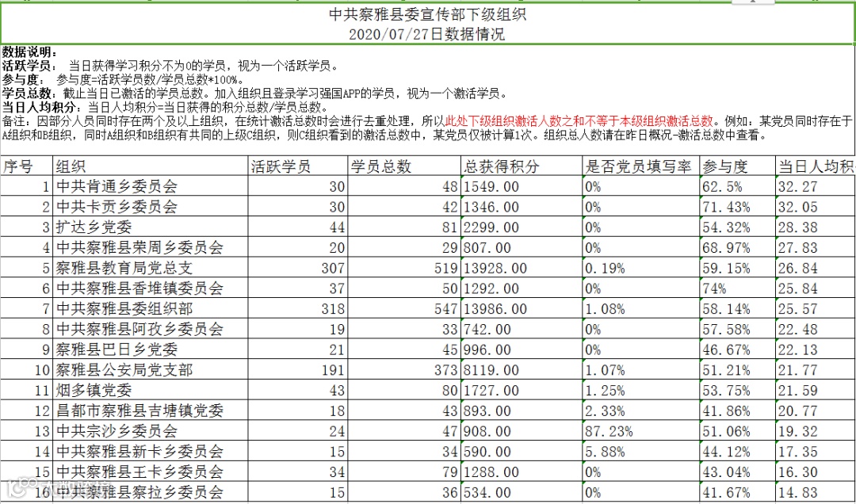Select learner total cell 373
This screenshot has width=856, height=504.
(404, 370)
